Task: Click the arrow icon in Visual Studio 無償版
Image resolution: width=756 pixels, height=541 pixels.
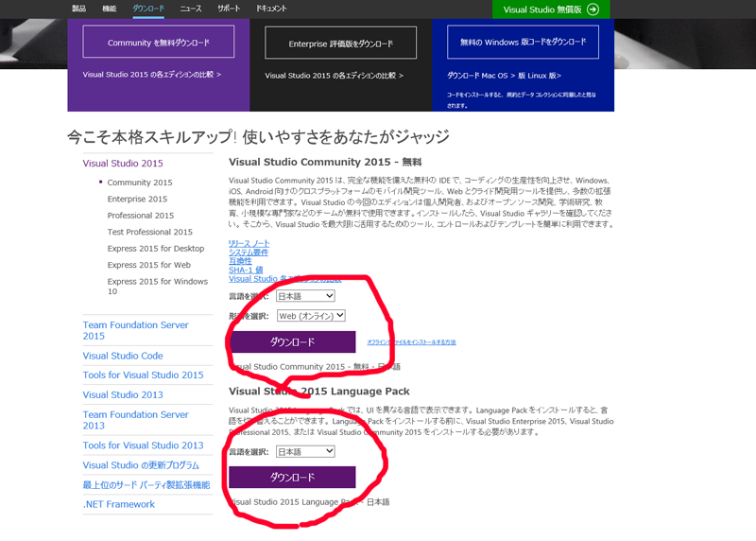Action: coord(593,9)
